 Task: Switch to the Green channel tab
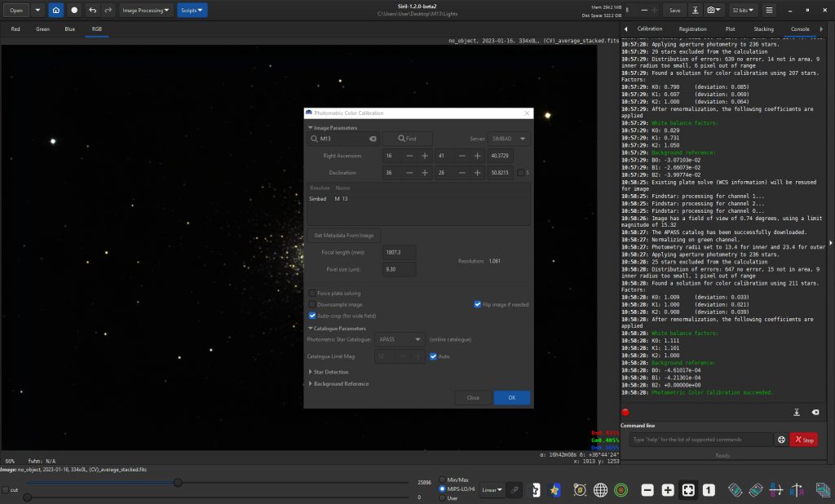click(x=42, y=29)
